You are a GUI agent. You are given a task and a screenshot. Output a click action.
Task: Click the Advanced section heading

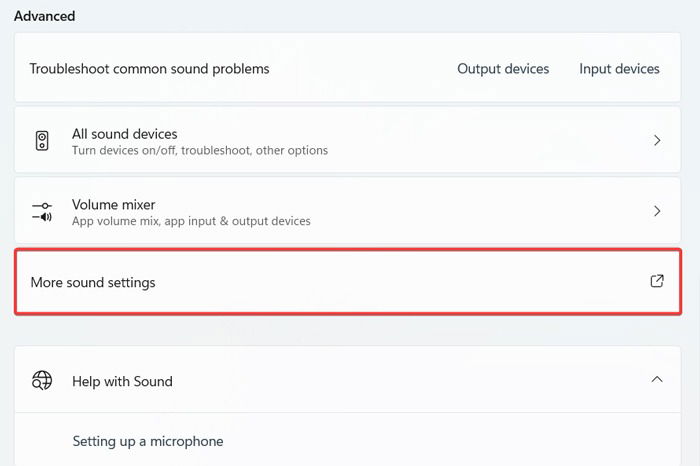(x=44, y=16)
